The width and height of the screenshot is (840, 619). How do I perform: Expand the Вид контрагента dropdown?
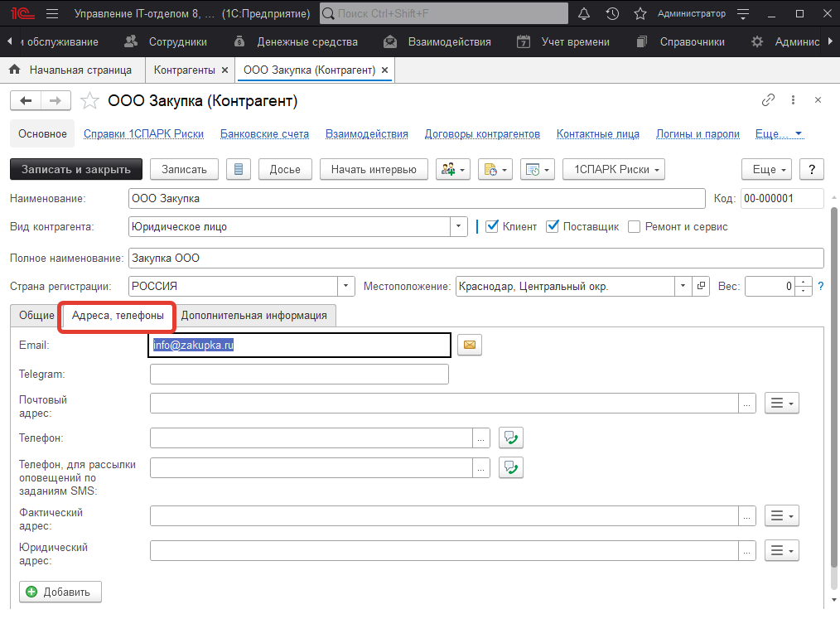(459, 226)
